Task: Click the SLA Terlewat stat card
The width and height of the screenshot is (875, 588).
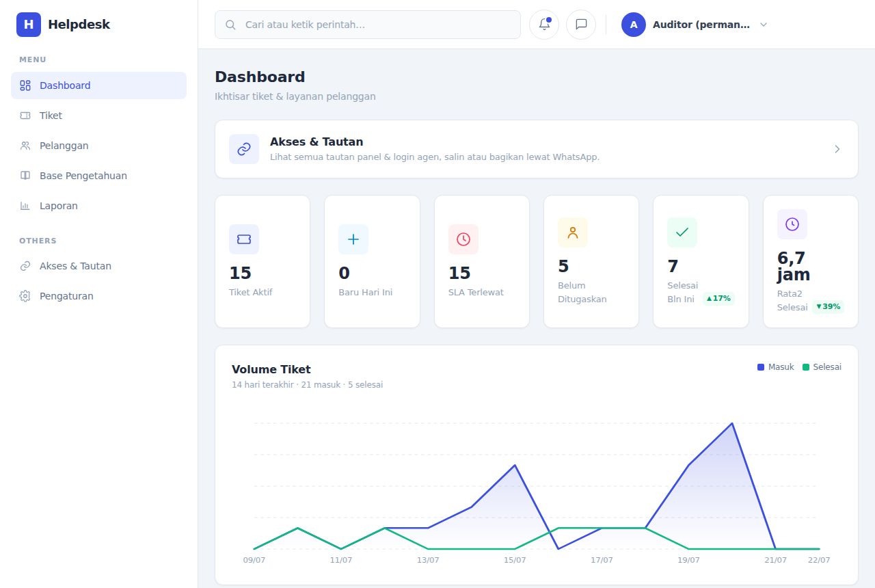Action: (x=482, y=262)
